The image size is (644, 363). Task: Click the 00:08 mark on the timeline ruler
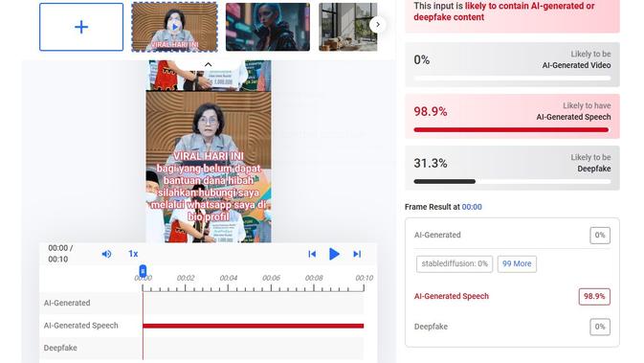[314, 279]
